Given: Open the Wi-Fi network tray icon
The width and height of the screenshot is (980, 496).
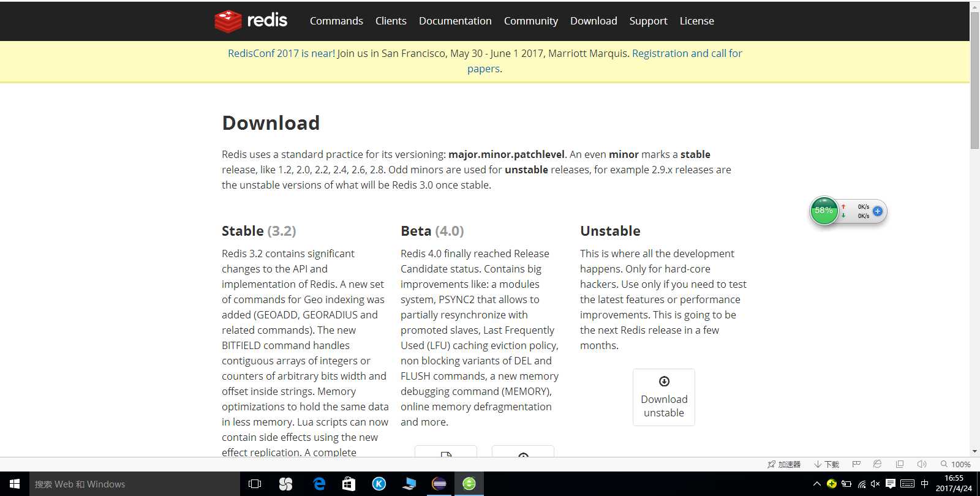Looking at the screenshot, I should coord(861,484).
